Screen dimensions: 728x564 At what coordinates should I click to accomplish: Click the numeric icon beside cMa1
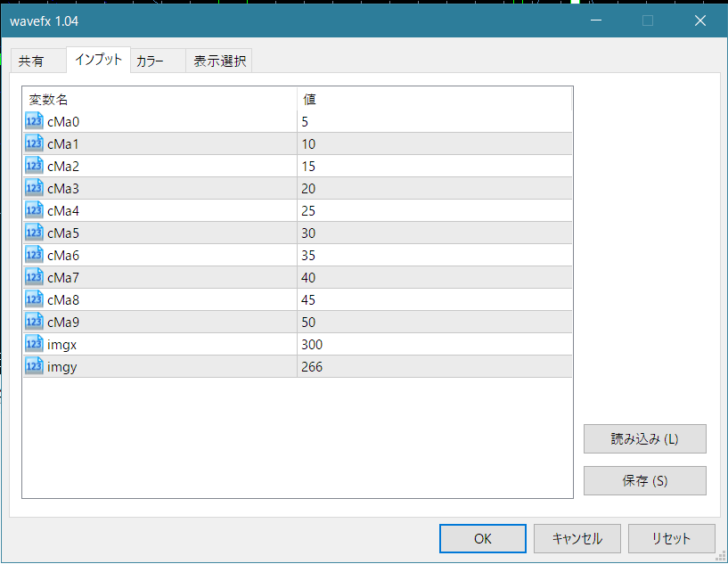coord(34,143)
